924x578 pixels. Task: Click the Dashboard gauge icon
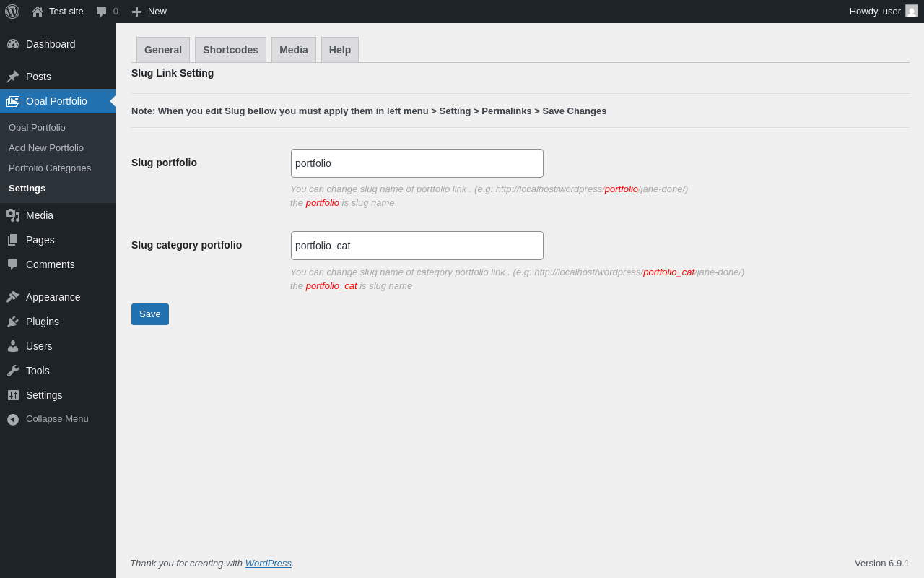click(x=13, y=44)
